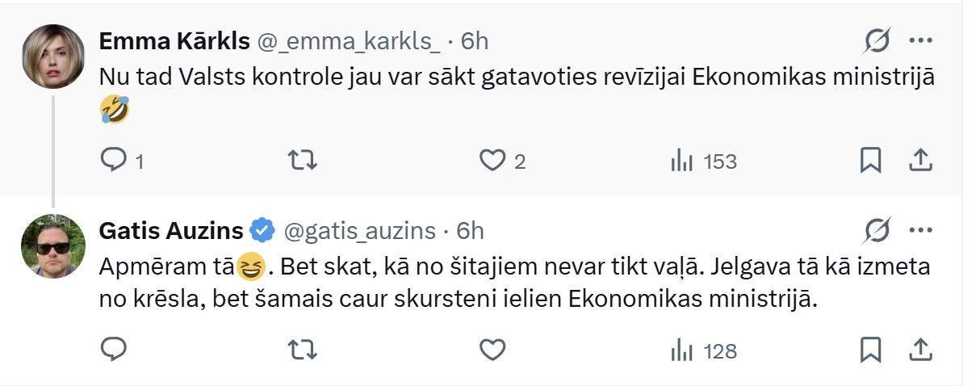This screenshot has height=386, width=980.
Task: Open Emma Kārkls' profile picture
Action: [53, 56]
